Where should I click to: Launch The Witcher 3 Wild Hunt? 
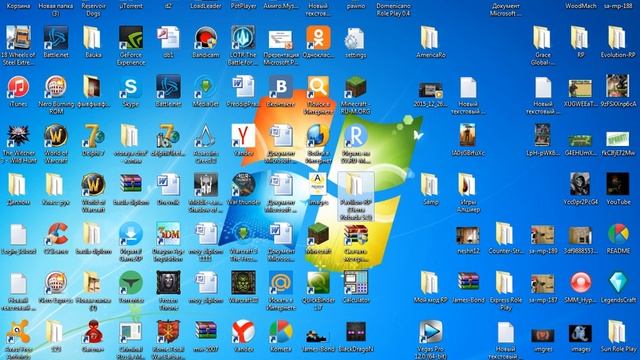click(18, 137)
